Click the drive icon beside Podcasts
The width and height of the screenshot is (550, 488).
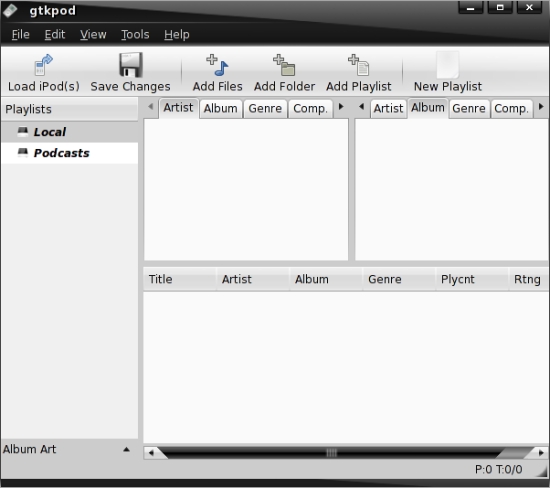pyautogui.click(x=23, y=153)
